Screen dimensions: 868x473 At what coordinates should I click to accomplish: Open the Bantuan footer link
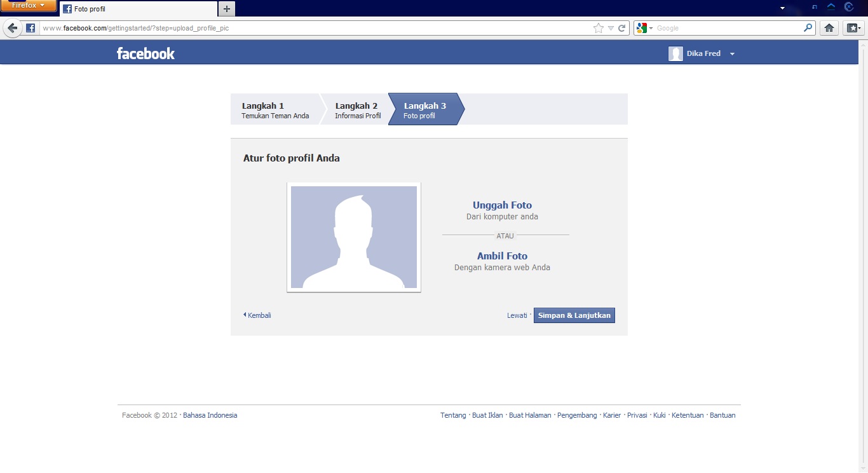[x=722, y=415]
